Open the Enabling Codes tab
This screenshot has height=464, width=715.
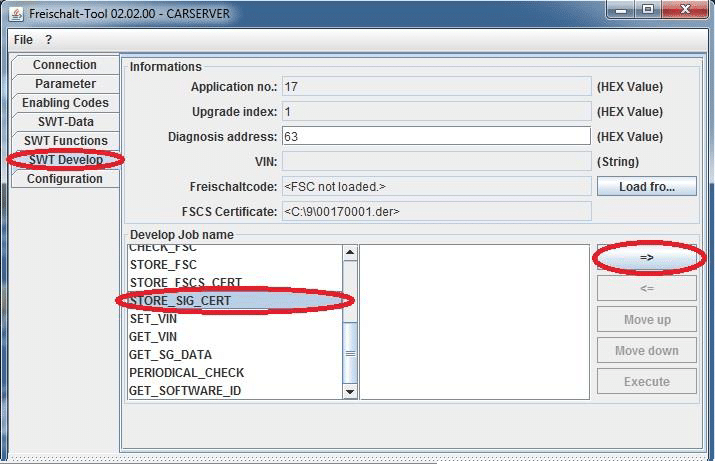click(x=65, y=103)
